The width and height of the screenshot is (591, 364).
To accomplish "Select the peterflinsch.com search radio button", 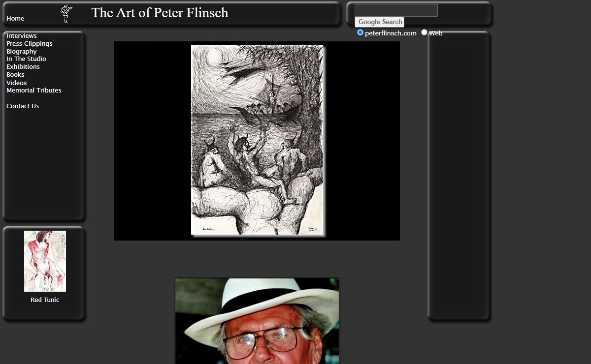I will point(360,32).
